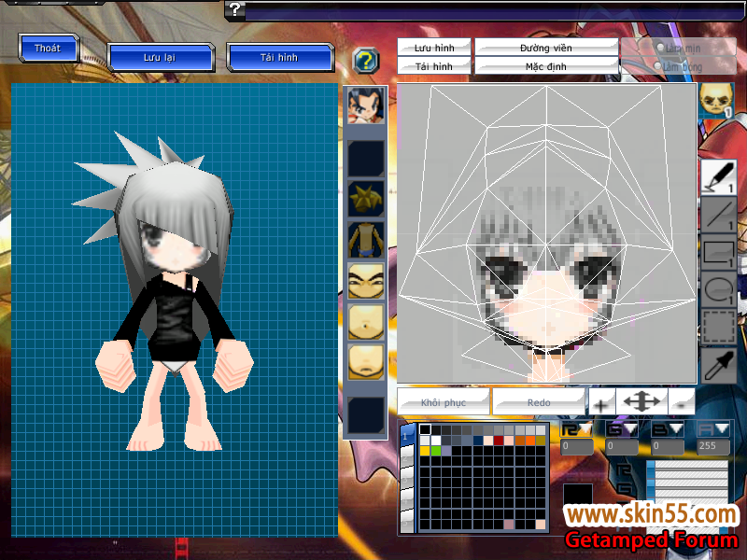Viewport: 747px width, 560px height.
Task: Select the spiky hair accessory part
Action: [x=366, y=199]
